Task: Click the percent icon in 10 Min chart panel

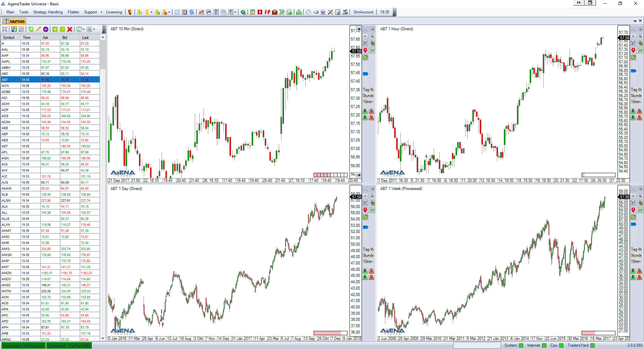Action: (372, 43)
